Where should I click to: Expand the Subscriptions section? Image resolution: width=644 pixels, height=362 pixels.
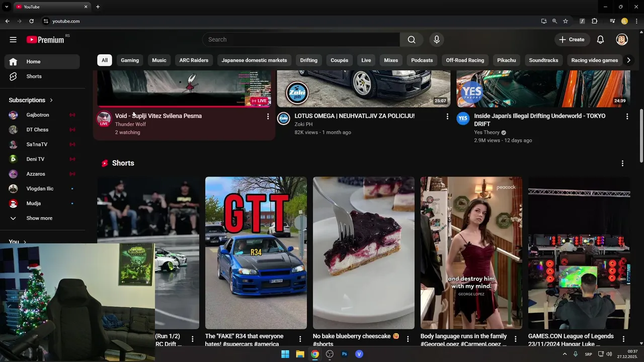coord(31,100)
